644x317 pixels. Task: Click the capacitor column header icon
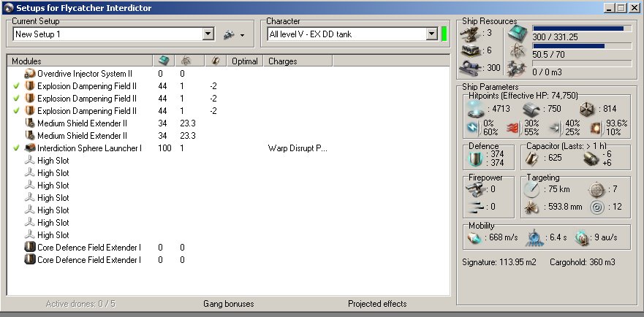216,61
